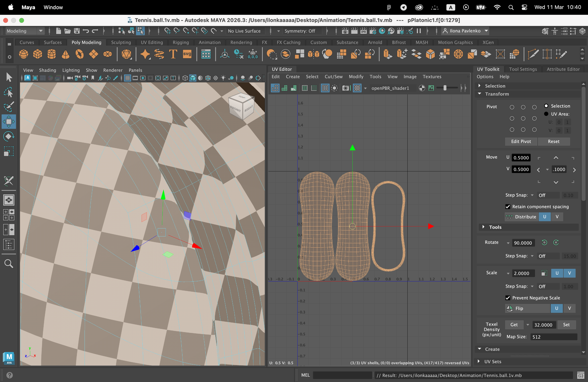This screenshot has height=382, width=588.
Task: Select the Move tool in the toolbox
Action: tap(9, 121)
